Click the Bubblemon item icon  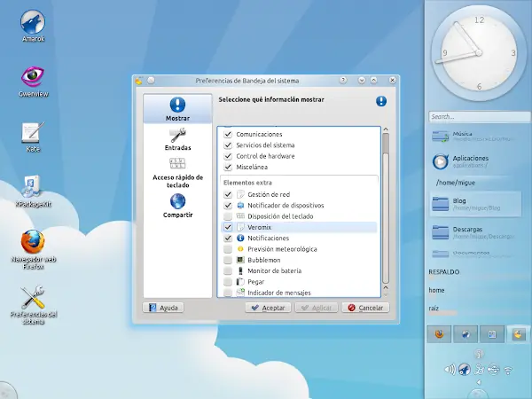(240, 260)
